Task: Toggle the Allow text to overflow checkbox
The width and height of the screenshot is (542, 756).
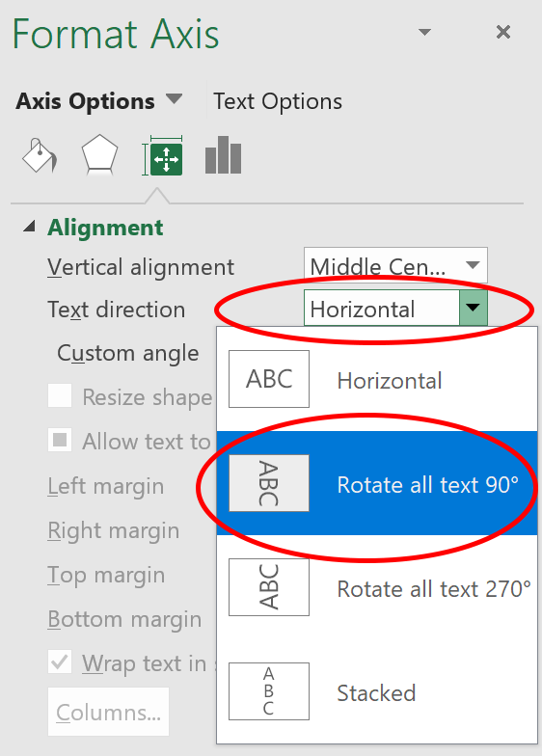Action: coord(60,440)
